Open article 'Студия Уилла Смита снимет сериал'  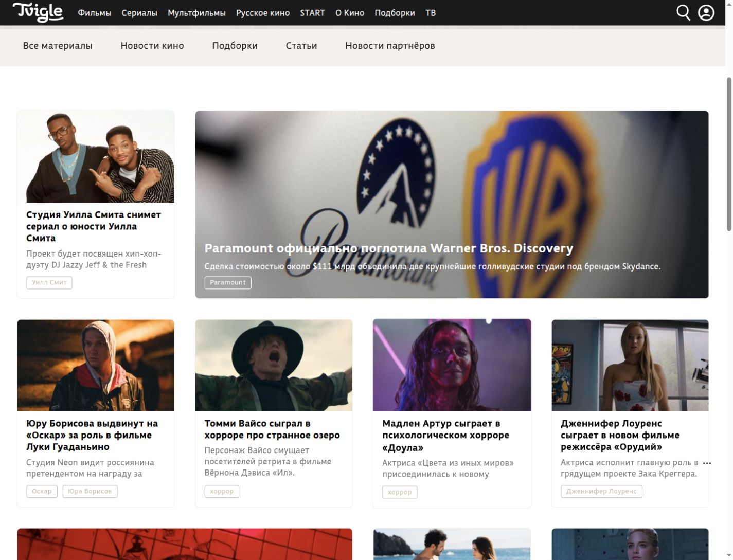tap(94, 226)
